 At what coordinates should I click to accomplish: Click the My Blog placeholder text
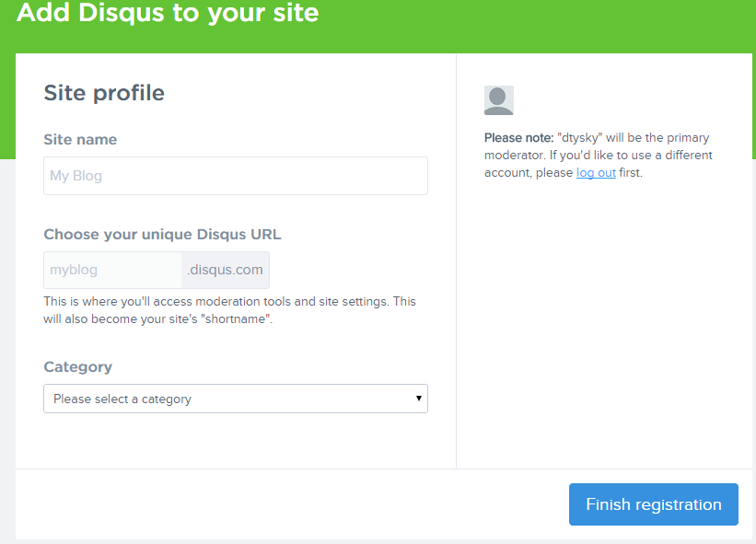coord(76,176)
